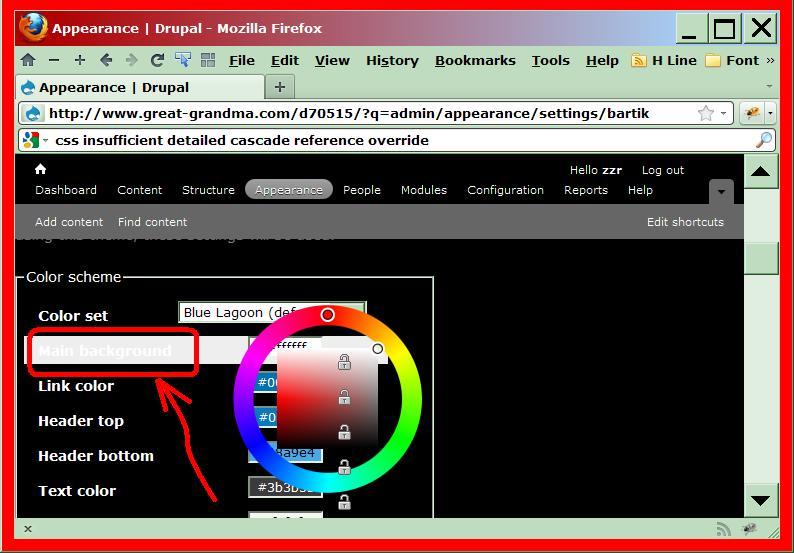Open the File menu
Screen dimensions: 794x553
pyautogui.click(x=242, y=60)
